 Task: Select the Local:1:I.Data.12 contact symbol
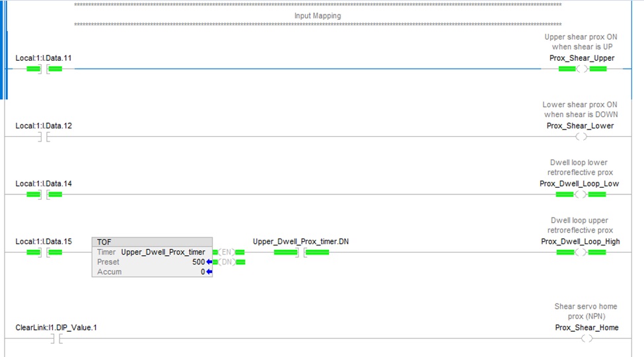coord(44,137)
